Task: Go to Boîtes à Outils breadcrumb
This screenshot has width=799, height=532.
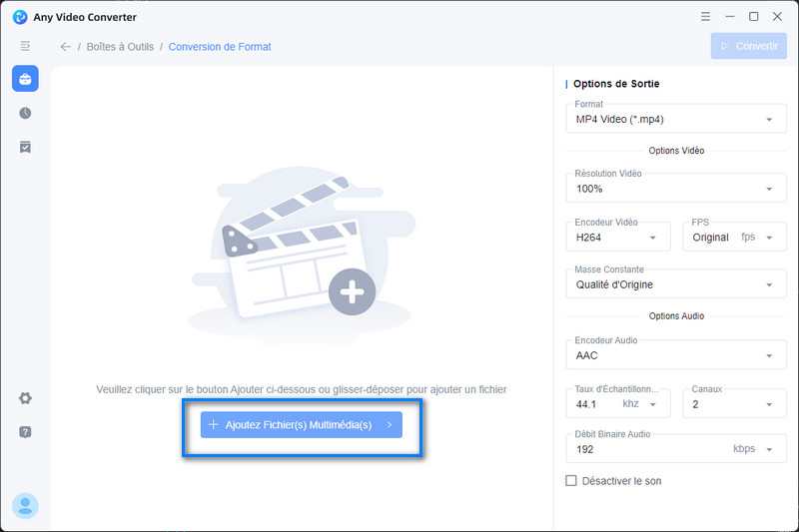Action: 120,47
